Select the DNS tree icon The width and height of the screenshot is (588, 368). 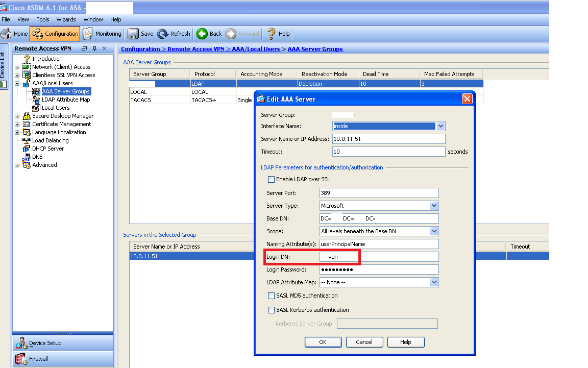tap(26, 157)
